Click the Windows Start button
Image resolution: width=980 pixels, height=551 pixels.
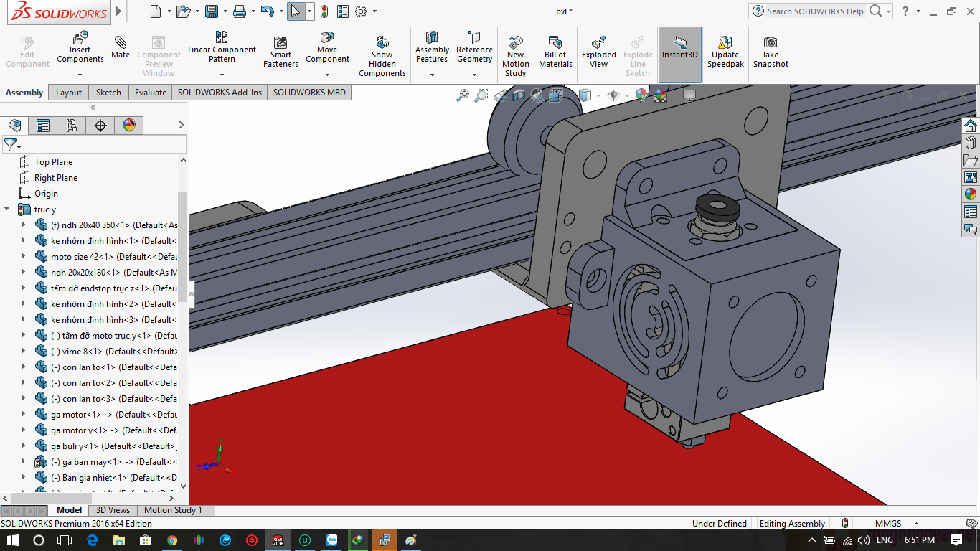pyautogui.click(x=13, y=540)
